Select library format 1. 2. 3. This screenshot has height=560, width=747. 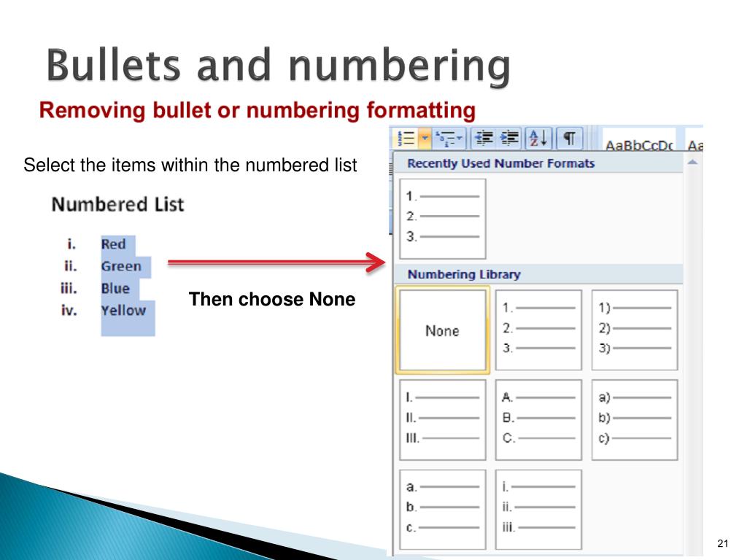539,330
